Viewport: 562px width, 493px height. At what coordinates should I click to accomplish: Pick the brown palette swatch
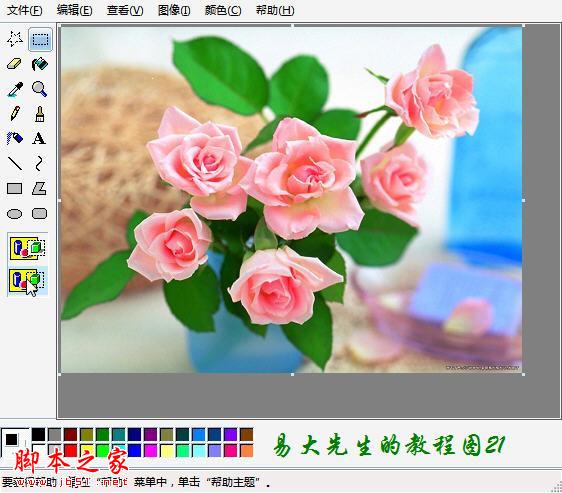(x=247, y=435)
